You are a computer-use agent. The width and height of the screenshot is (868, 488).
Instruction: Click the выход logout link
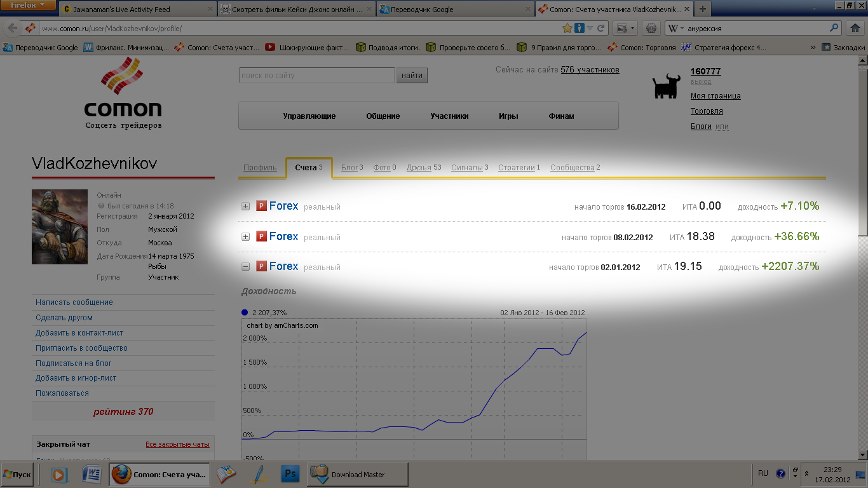point(701,82)
